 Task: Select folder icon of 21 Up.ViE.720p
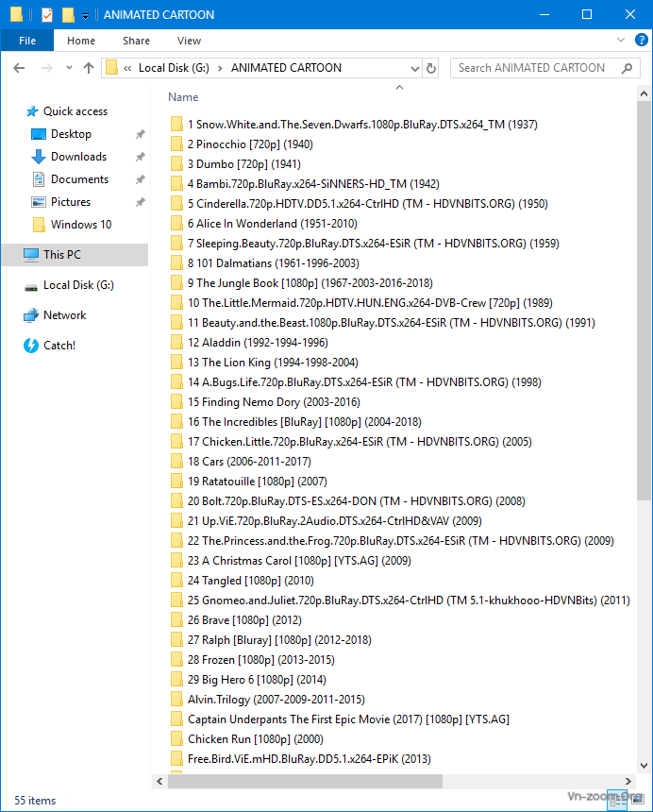(176, 521)
